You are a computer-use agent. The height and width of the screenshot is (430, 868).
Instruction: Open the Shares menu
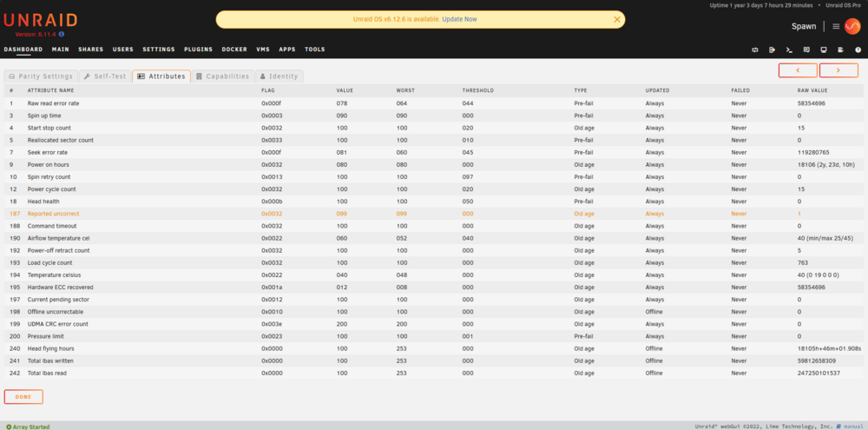(91, 50)
